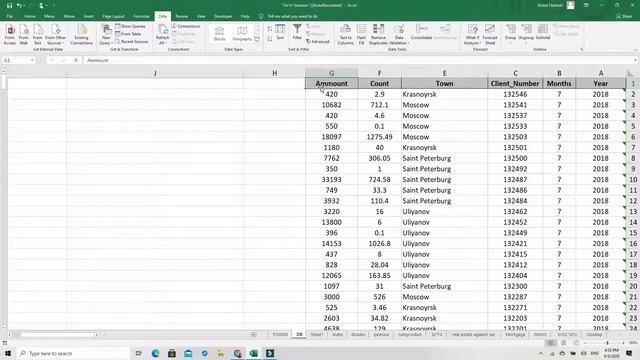Click the Flash Fill icon

click(361, 34)
